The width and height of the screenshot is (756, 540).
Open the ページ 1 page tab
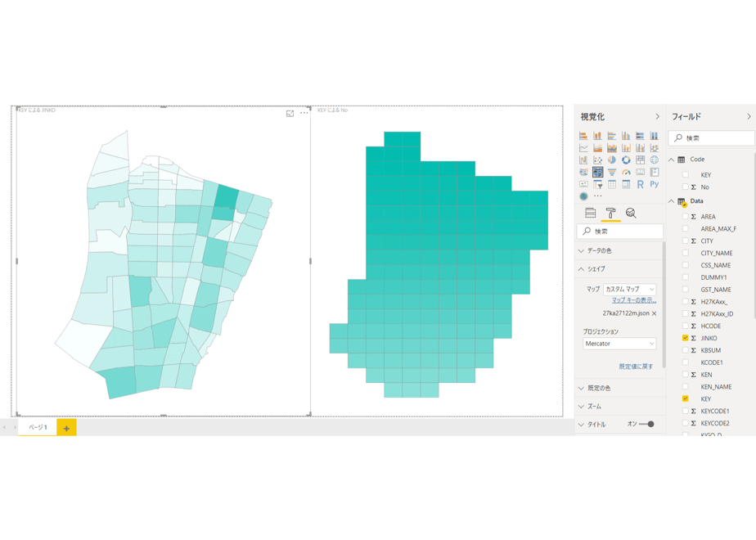pyautogui.click(x=38, y=427)
